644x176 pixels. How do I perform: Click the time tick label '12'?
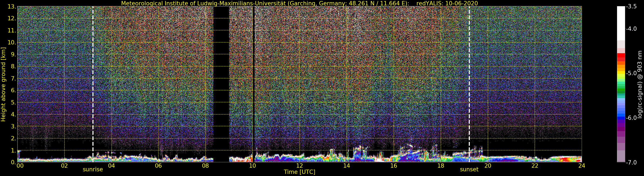tap(300, 166)
